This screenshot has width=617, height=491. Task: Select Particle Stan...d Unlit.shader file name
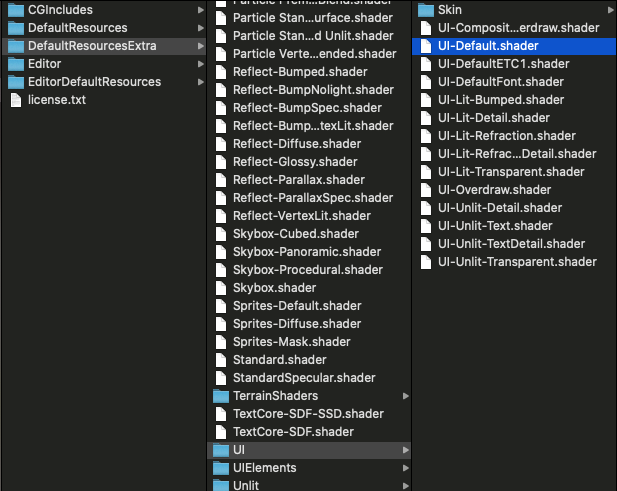click(x=313, y=36)
